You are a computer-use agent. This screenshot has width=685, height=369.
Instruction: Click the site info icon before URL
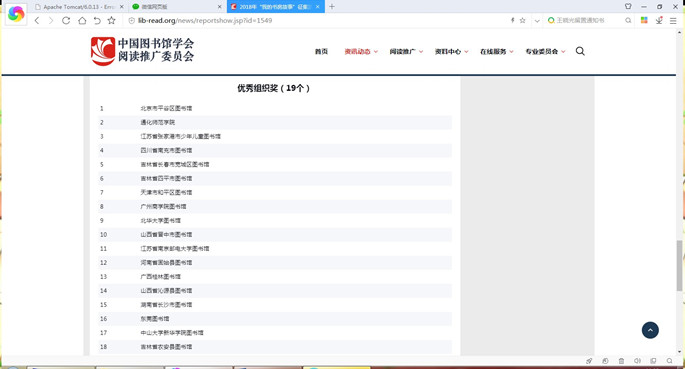(131, 21)
